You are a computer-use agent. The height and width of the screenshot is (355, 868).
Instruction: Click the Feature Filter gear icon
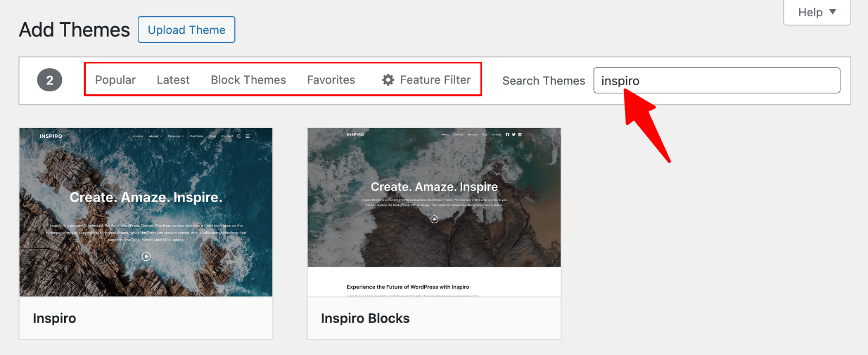point(388,80)
